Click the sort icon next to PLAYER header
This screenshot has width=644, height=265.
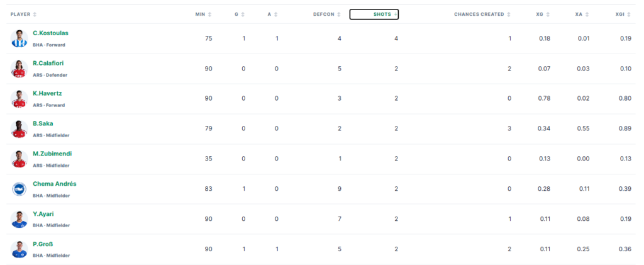click(x=35, y=14)
